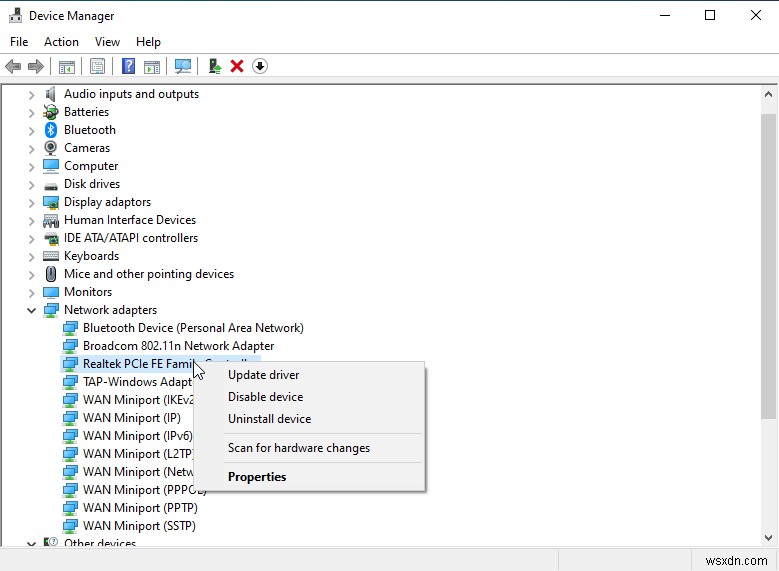Select Broadcom 802.11n Network Adapter
The image size is (779, 571).
coord(178,346)
